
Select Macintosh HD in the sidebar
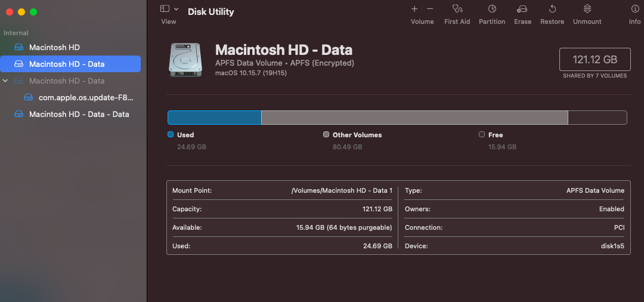tap(70, 47)
